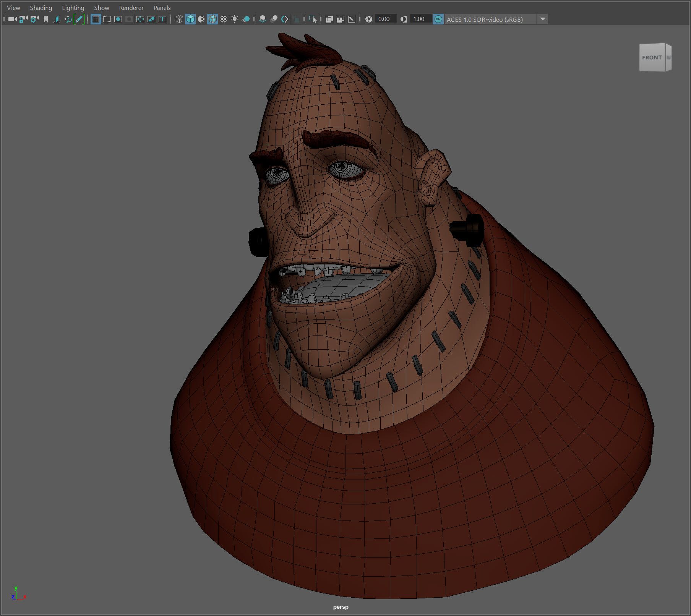Switch to Smooth Shade All cube
The width and height of the screenshot is (691, 616).
[190, 19]
